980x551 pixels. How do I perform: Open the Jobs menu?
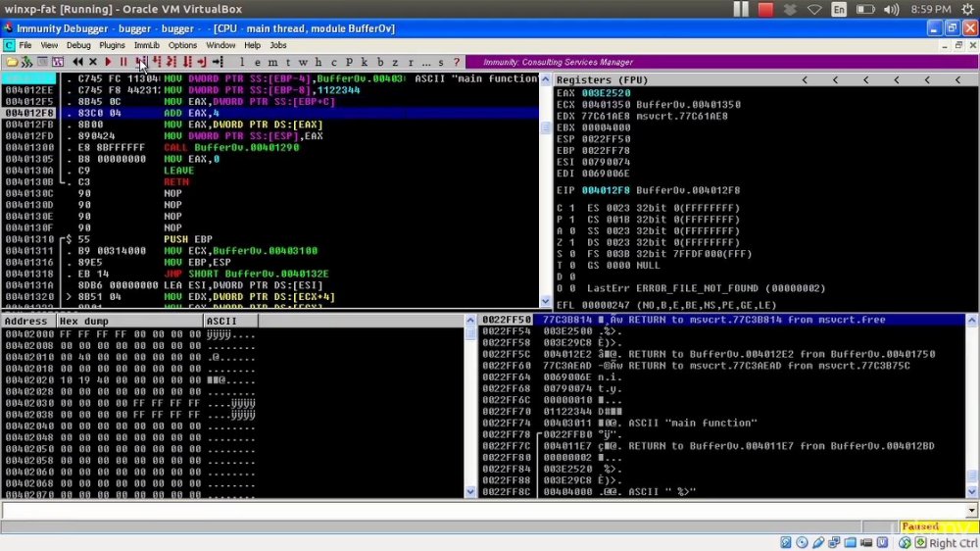tap(278, 45)
